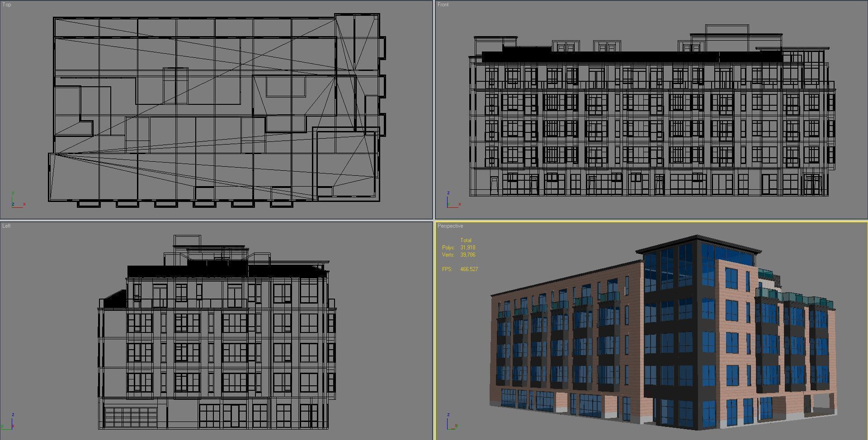Click the axis tripod in Front viewport
This screenshot has height=440, width=868.
(x=454, y=200)
